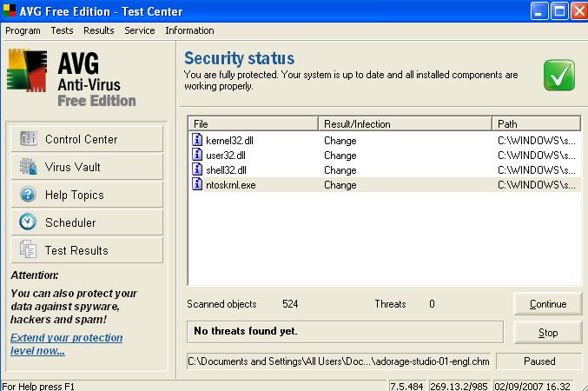Click the Paused status indicator

(x=539, y=361)
